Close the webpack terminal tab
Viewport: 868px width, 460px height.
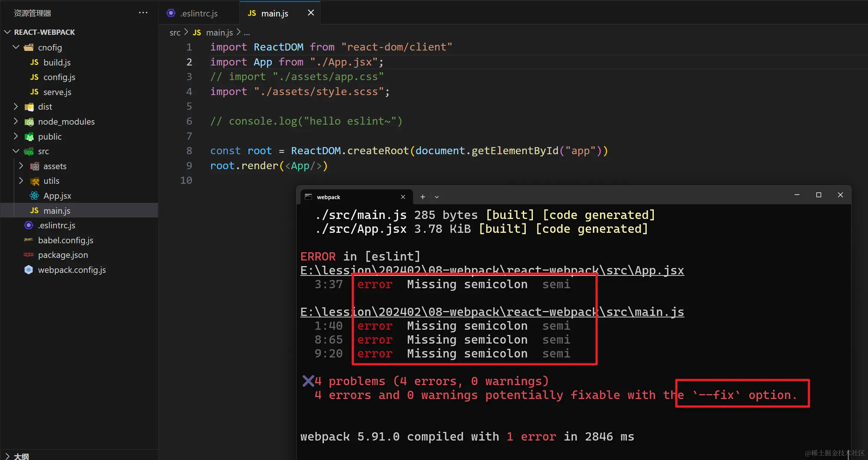pyautogui.click(x=403, y=197)
